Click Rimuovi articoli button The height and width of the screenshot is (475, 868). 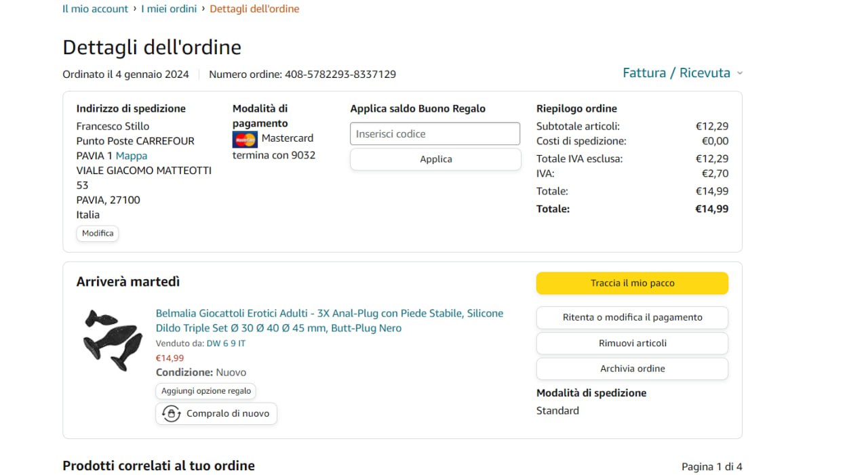[632, 343]
